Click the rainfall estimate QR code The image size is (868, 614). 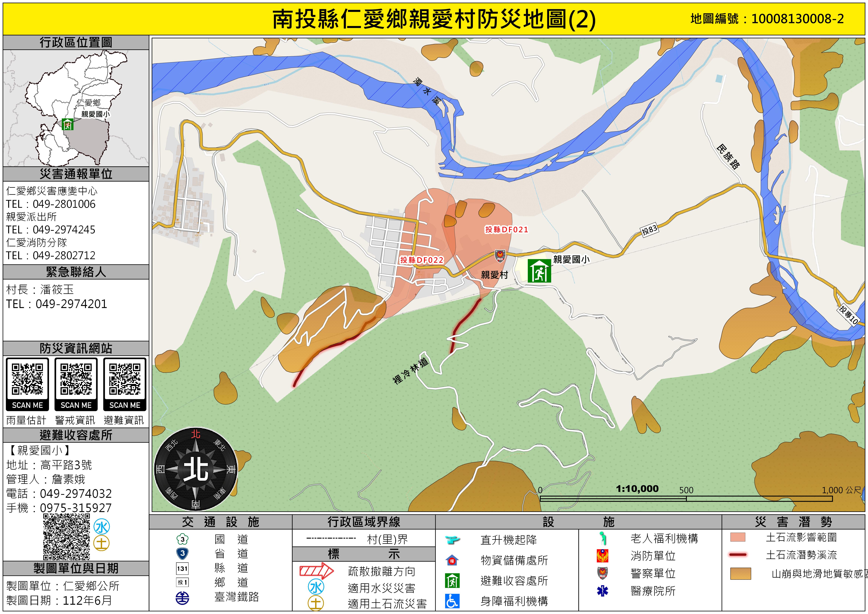tap(27, 380)
